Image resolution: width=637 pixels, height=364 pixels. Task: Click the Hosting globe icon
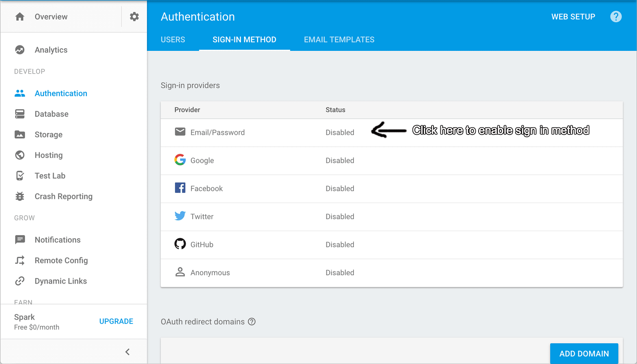click(x=20, y=155)
